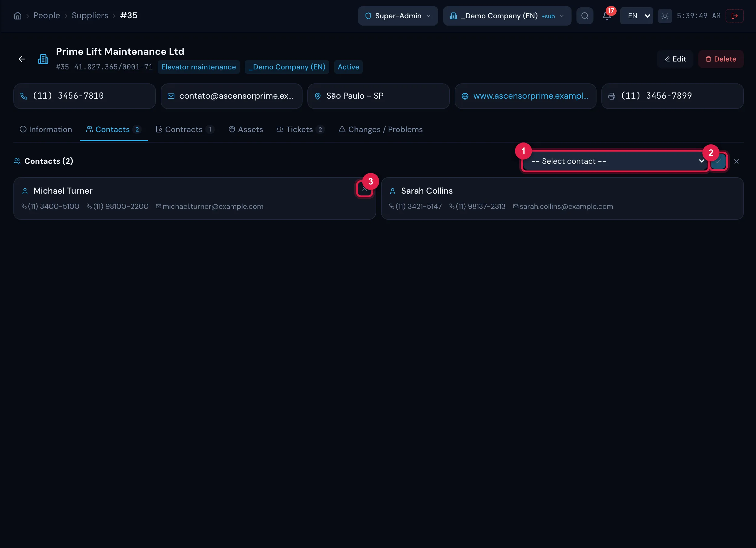Click the Edit button

675,59
